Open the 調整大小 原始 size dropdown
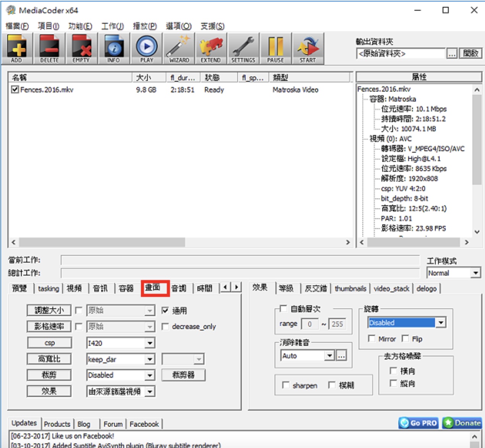Screen dimensions: 485x448 (121, 311)
